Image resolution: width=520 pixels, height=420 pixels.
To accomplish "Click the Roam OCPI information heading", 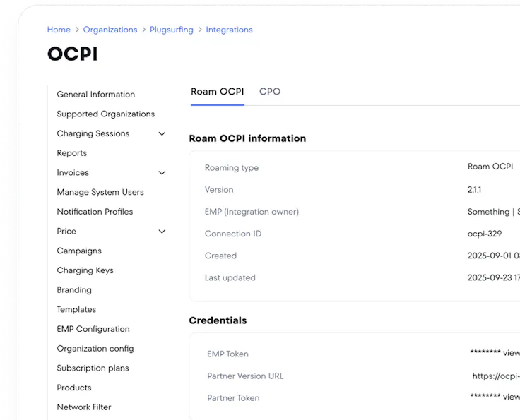I will click(x=247, y=138).
